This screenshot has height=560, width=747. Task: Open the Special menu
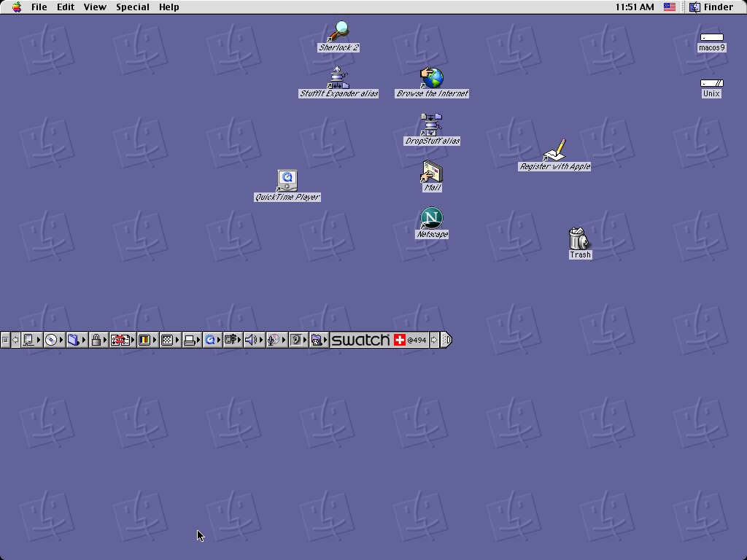click(x=133, y=7)
